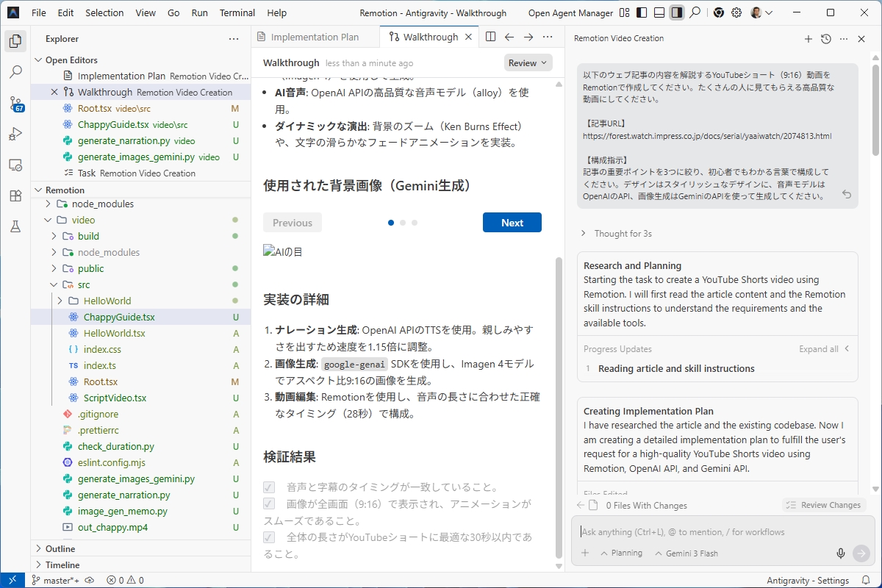Close the Remotion Video Creation agent panel
Image resolution: width=882 pixels, height=588 pixels.
[862, 39]
